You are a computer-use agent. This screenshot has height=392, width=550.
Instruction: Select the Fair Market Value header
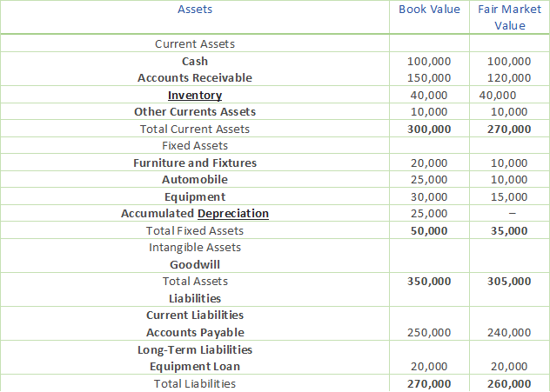click(509, 17)
